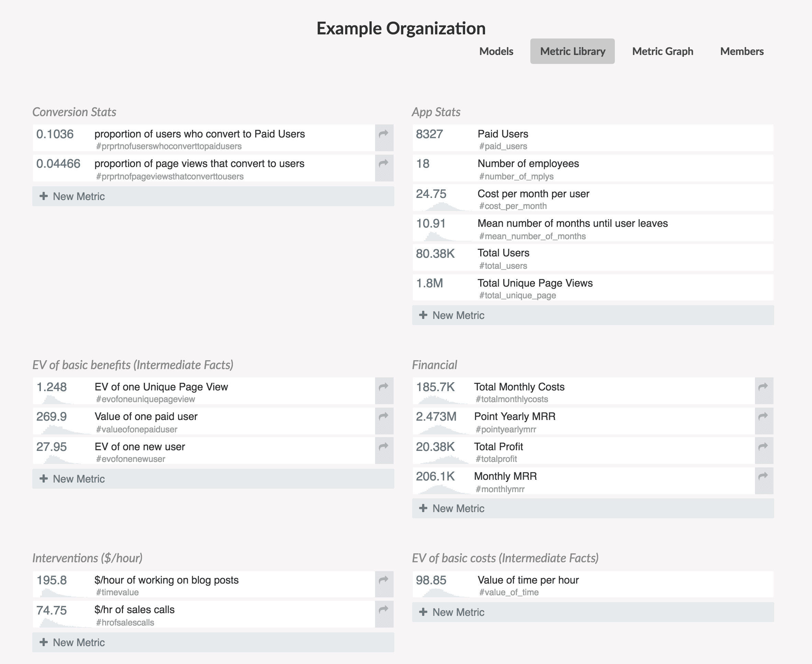Click the #total_unique_page hashtag

pyautogui.click(x=518, y=295)
